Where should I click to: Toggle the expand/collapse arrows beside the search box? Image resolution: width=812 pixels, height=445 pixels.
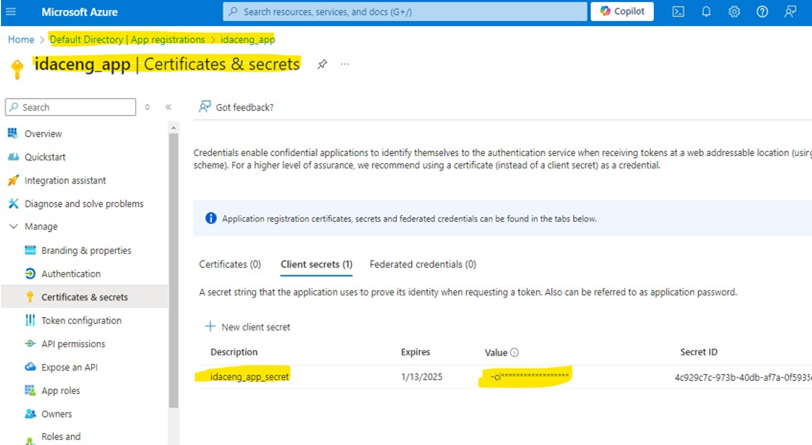[x=148, y=107]
